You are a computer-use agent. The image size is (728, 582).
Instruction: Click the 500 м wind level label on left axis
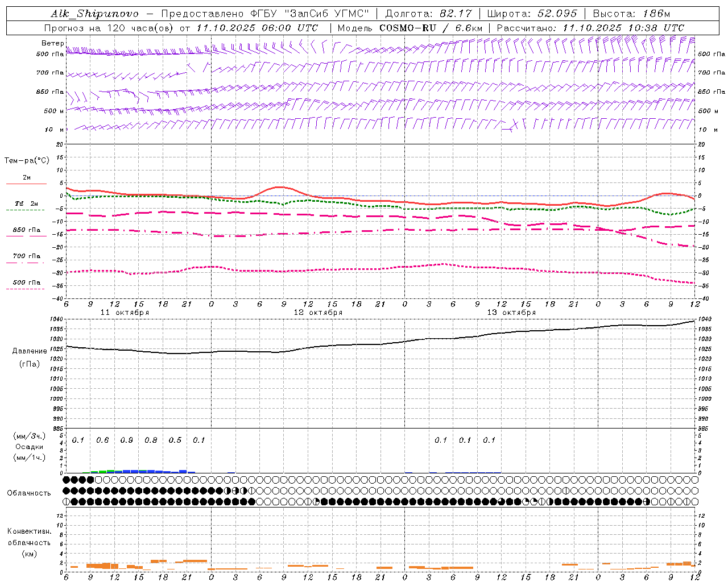click(54, 111)
